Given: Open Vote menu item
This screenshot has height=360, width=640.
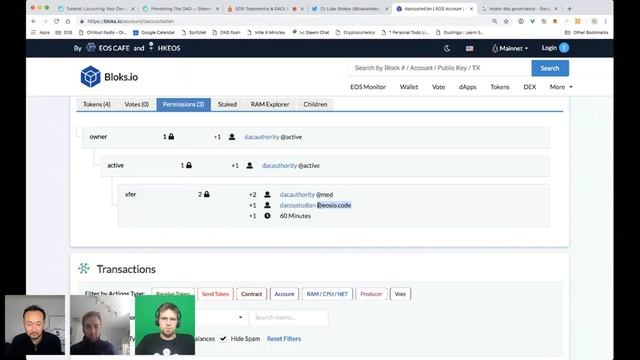Looking at the screenshot, I should 438,87.
